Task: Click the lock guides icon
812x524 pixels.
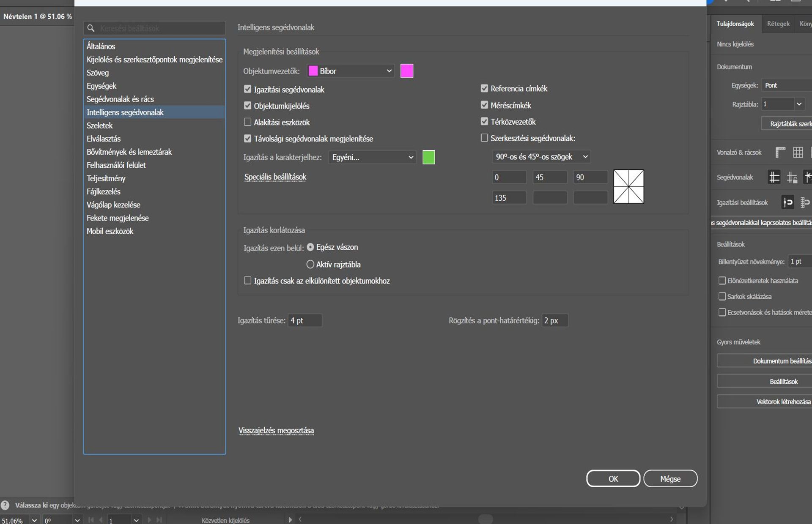Action: pyautogui.click(x=792, y=177)
